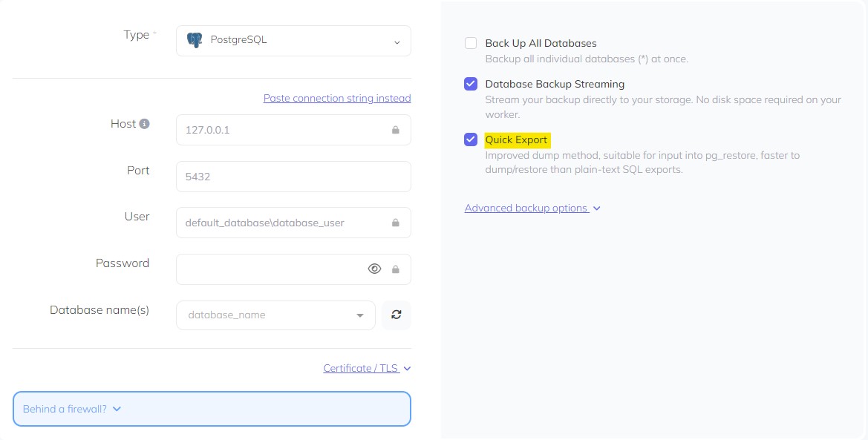Click the Host info icon
The width and height of the screenshot is (868, 440).
pyautogui.click(x=144, y=124)
